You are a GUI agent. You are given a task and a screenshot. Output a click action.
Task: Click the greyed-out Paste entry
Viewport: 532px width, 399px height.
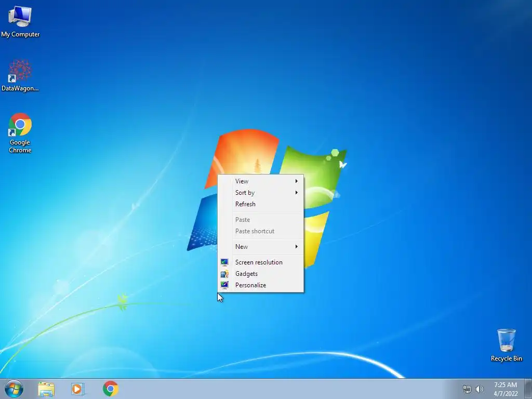click(261, 220)
